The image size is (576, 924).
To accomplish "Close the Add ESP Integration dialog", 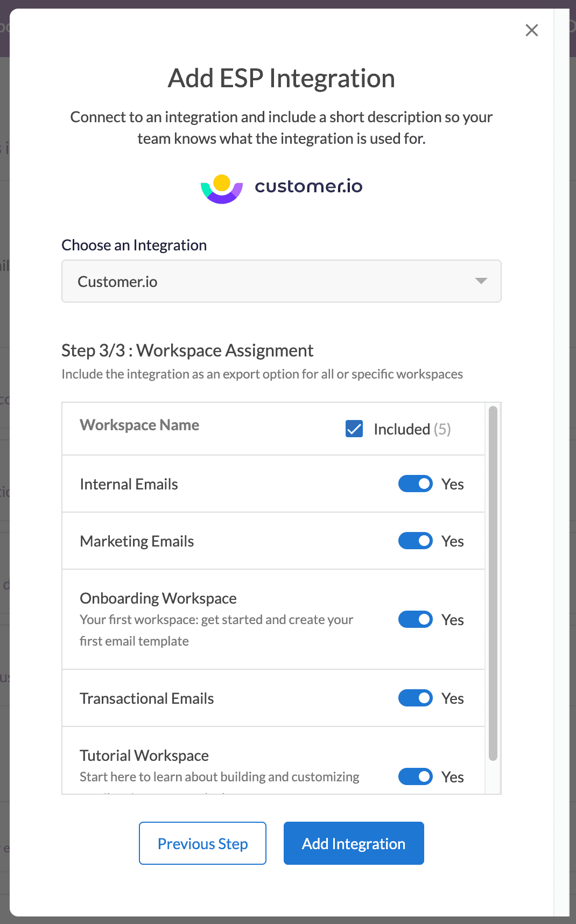I will pos(531,30).
